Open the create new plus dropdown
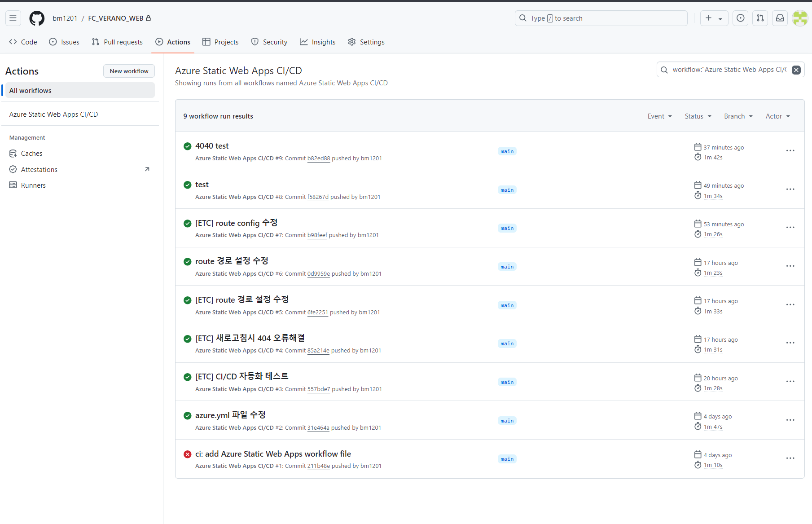The image size is (812, 524). 714,18
